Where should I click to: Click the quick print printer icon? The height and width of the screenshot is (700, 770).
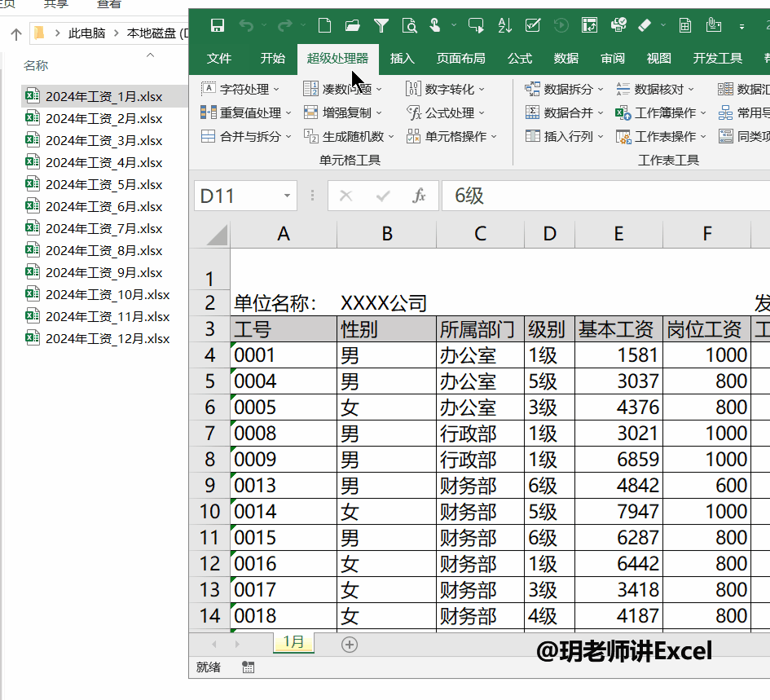[618, 25]
